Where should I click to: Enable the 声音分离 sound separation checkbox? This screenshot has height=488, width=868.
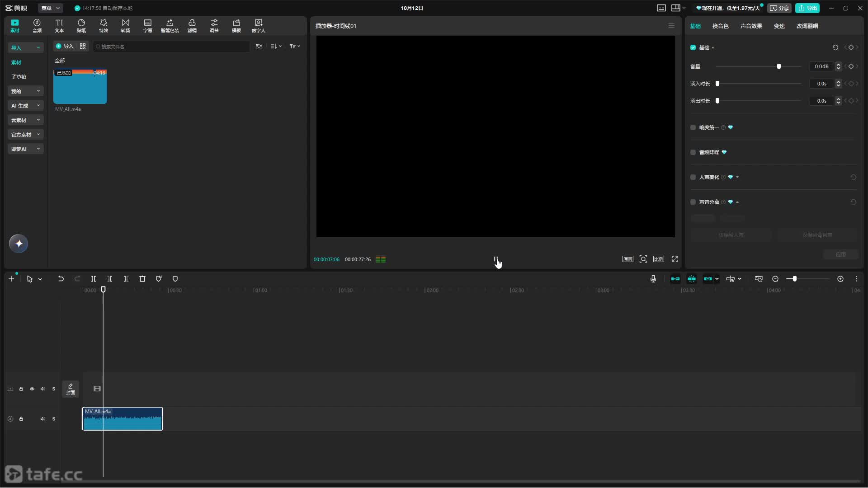[693, 202]
